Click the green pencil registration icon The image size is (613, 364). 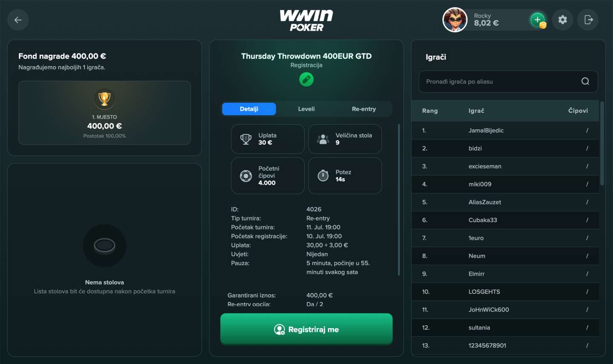pyautogui.click(x=306, y=80)
